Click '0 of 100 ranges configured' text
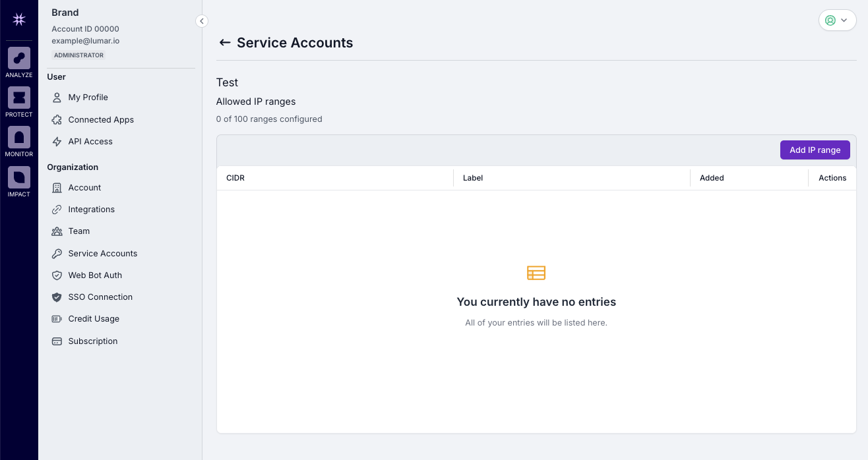The width and height of the screenshot is (868, 460). 269,119
